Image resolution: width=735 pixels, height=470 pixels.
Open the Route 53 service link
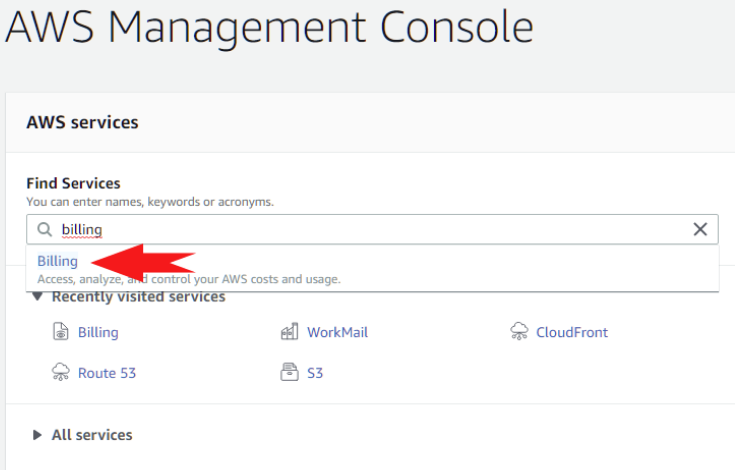(107, 373)
